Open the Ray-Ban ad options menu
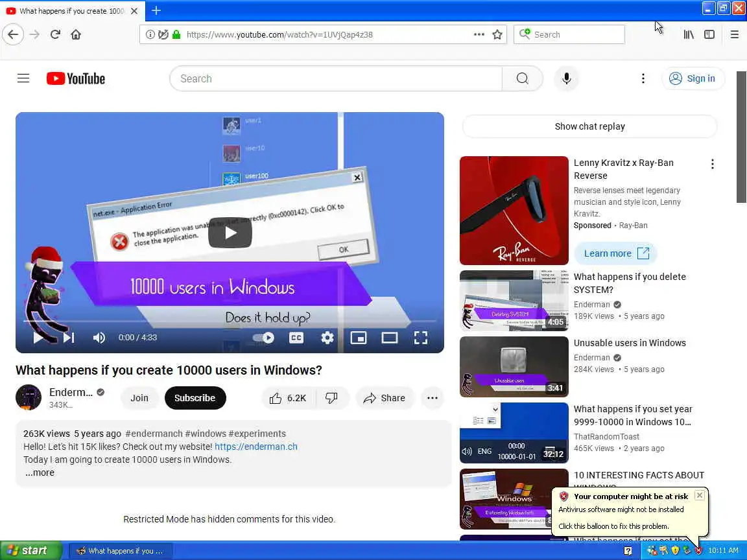The image size is (747, 560). 712,164
